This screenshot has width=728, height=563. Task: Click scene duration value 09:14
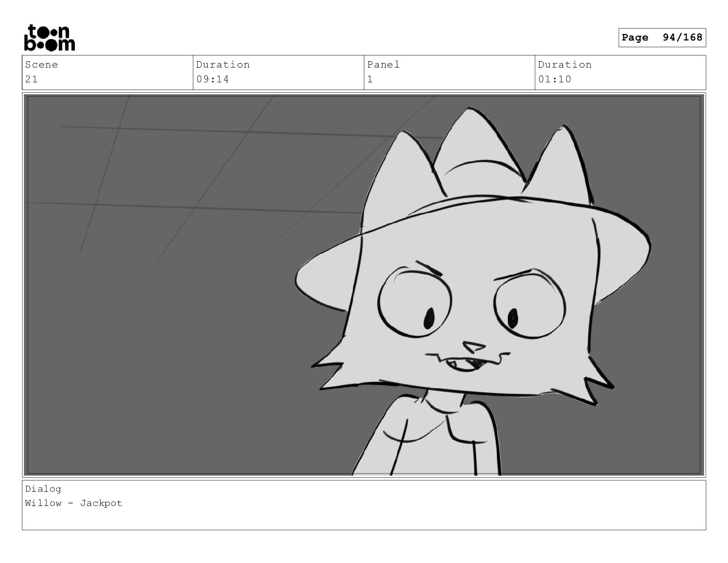point(212,79)
